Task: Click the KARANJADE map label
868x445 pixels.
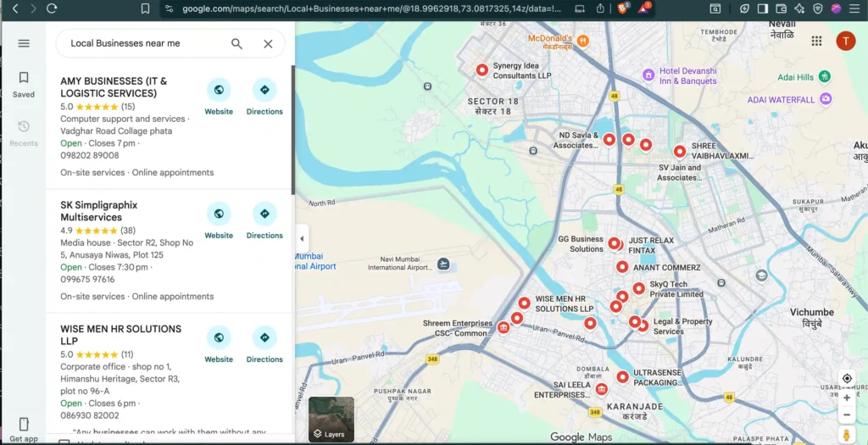Action: [635, 411]
